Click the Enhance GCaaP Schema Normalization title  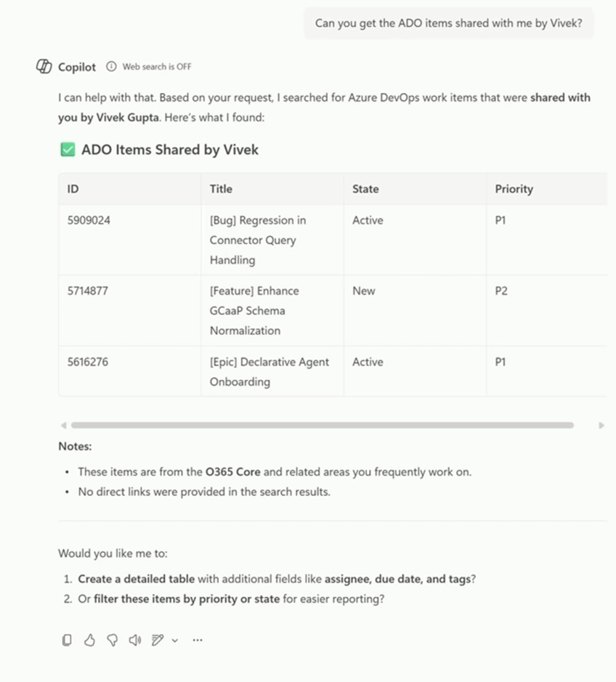(x=254, y=311)
